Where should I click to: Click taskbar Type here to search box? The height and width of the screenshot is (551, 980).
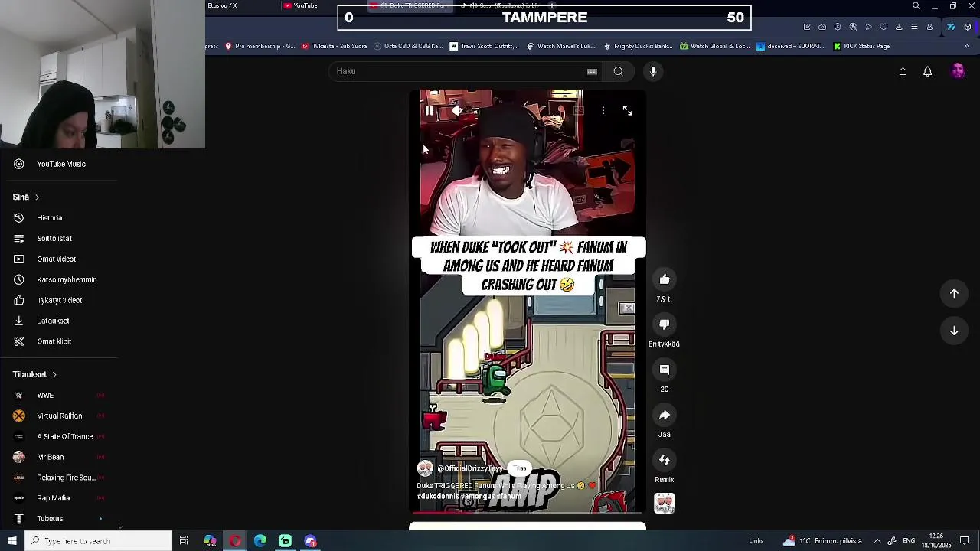(x=97, y=541)
